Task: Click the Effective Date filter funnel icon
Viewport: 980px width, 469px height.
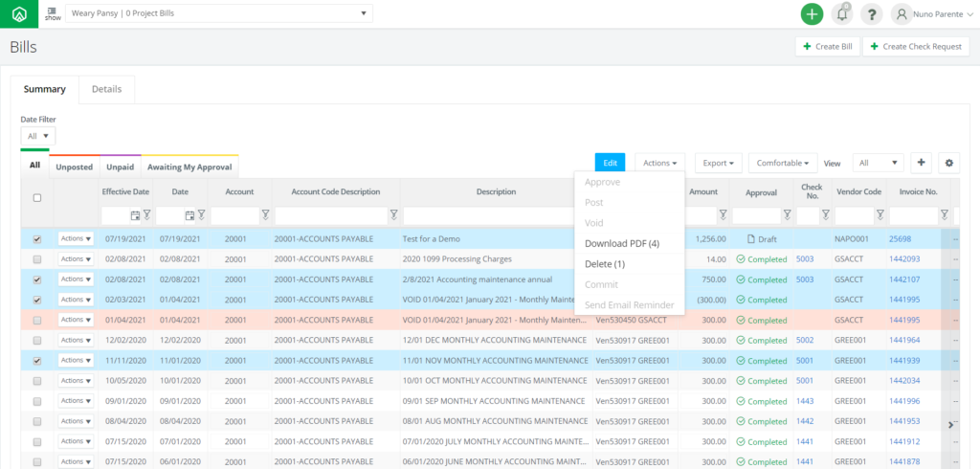Action: [146, 215]
